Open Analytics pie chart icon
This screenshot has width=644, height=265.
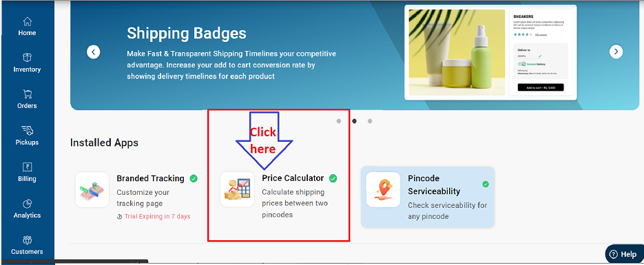click(x=27, y=204)
